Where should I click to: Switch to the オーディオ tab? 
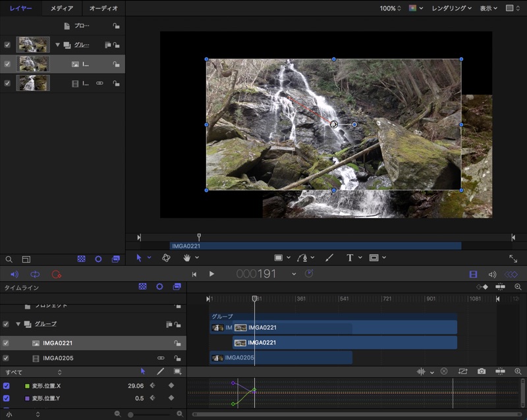point(103,9)
